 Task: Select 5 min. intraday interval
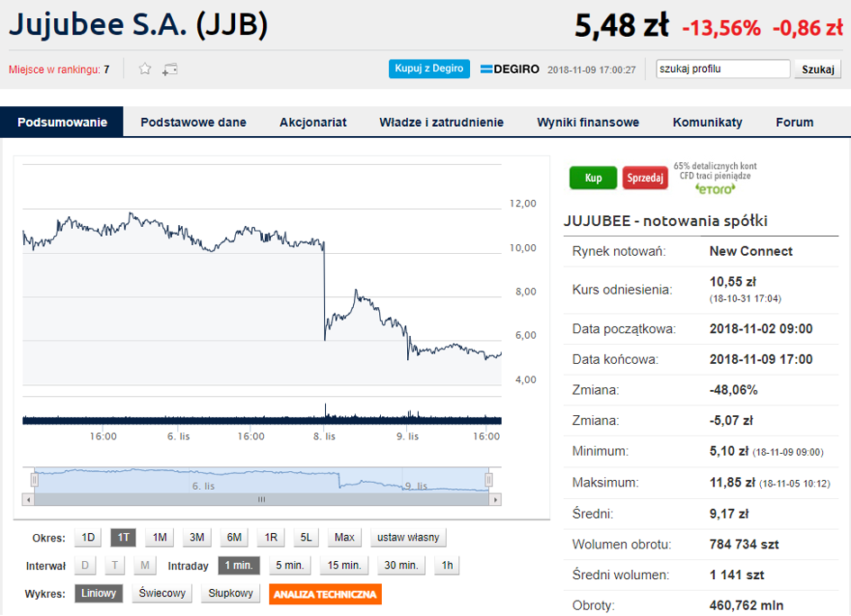click(x=290, y=566)
